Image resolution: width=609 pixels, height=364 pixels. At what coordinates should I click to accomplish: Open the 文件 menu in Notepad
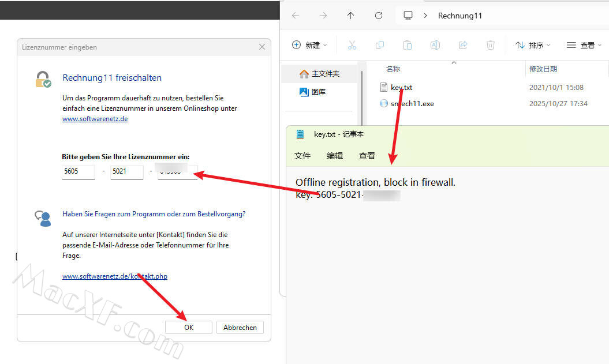(x=302, y=156)
